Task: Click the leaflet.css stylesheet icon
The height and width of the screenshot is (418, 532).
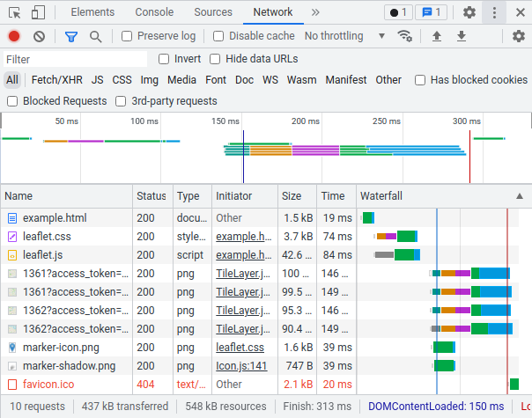Action: click(12, 237)
